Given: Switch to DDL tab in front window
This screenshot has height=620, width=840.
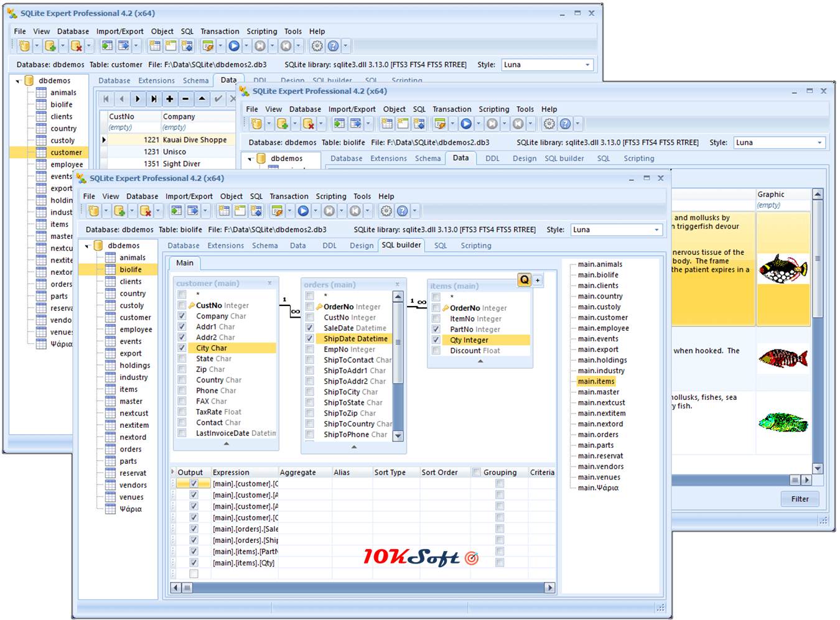Looking at the screenshot, I should 330,246.
